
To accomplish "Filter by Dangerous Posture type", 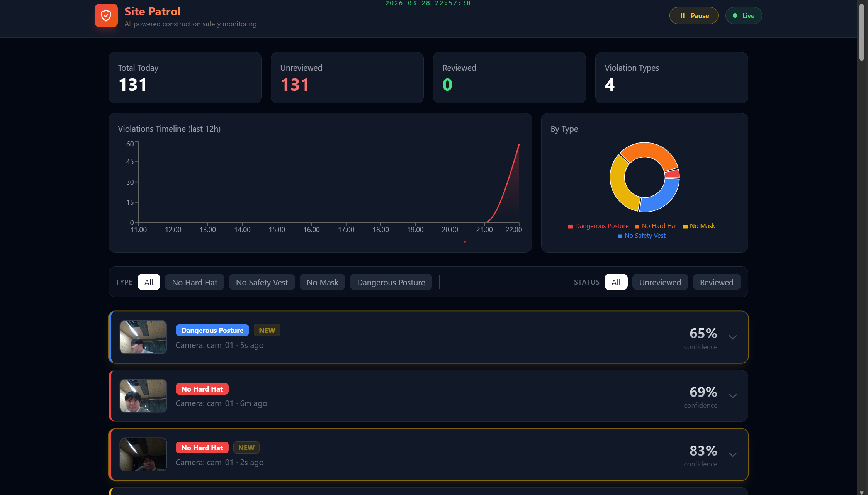I will pyautogui.click(x=391, y=282).
